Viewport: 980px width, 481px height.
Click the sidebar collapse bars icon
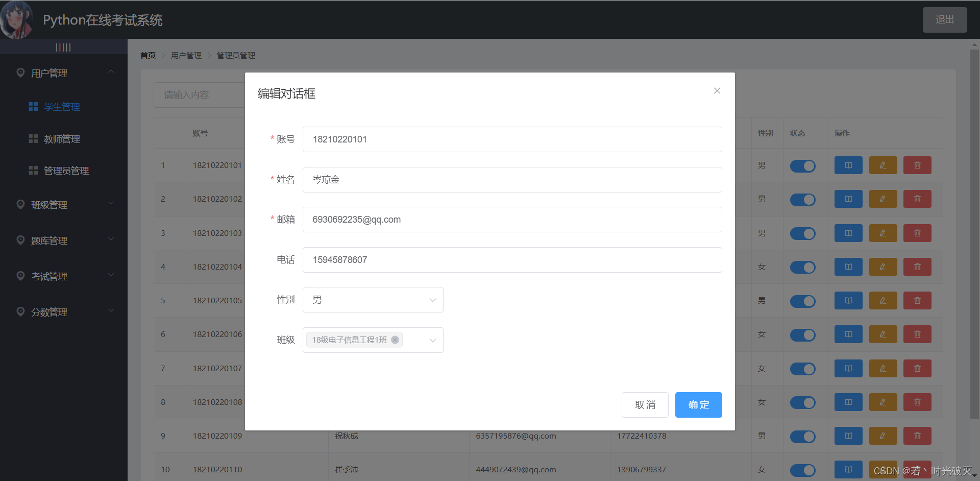click(63, 47)
